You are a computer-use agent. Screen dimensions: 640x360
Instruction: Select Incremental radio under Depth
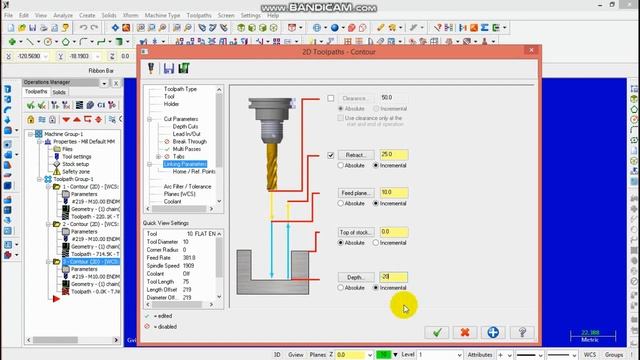376,287
